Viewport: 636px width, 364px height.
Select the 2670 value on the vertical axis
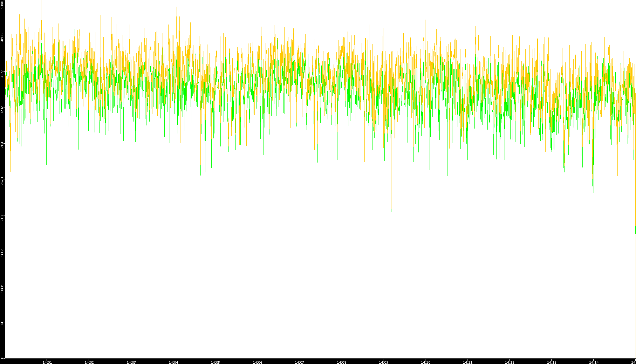(x=2, y=181)
